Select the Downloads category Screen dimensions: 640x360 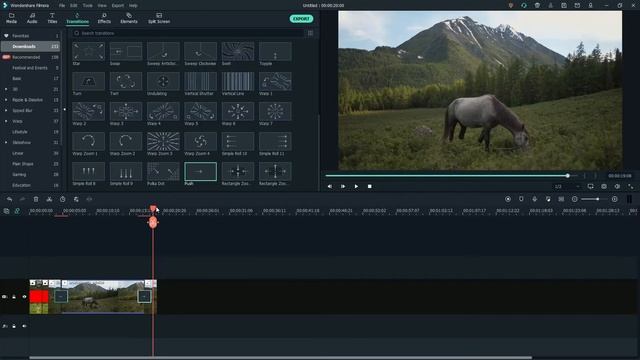tap(31, 47)
